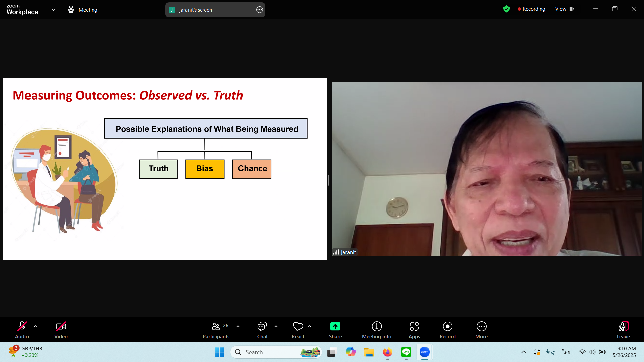Leave the meeting
Image resolution: width=644 pixels, height=362 pixels.
(x=623, y=326)
